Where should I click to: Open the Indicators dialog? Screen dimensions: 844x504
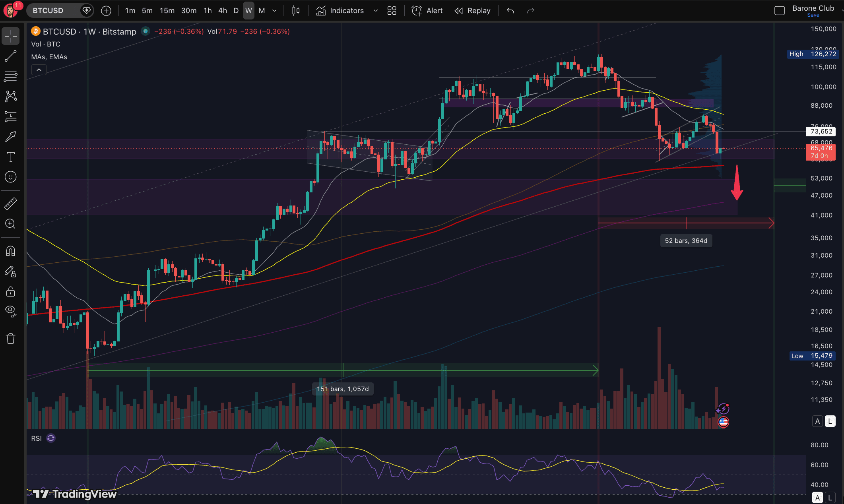click(x=340, y=11)
